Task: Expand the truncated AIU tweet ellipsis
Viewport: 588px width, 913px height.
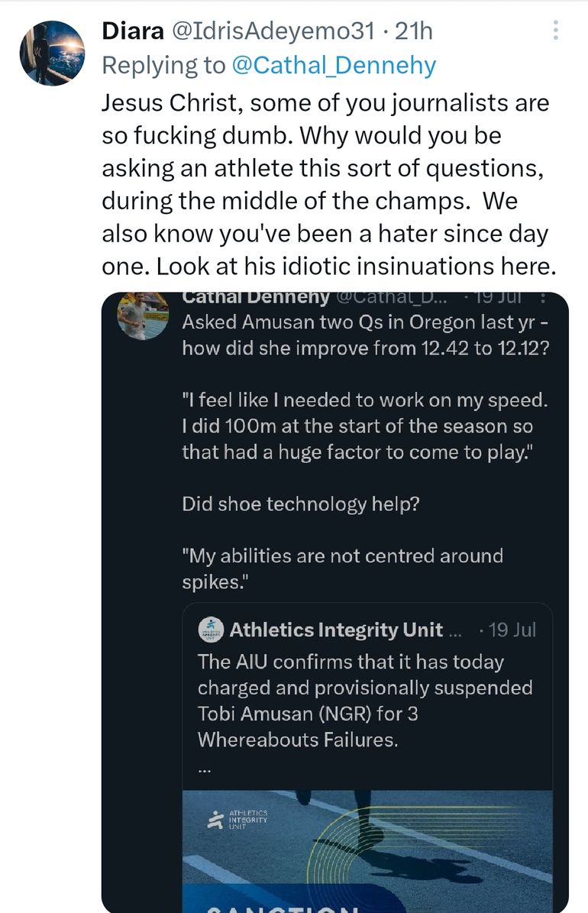Action: pyautogui.click(x=205, y=770)
